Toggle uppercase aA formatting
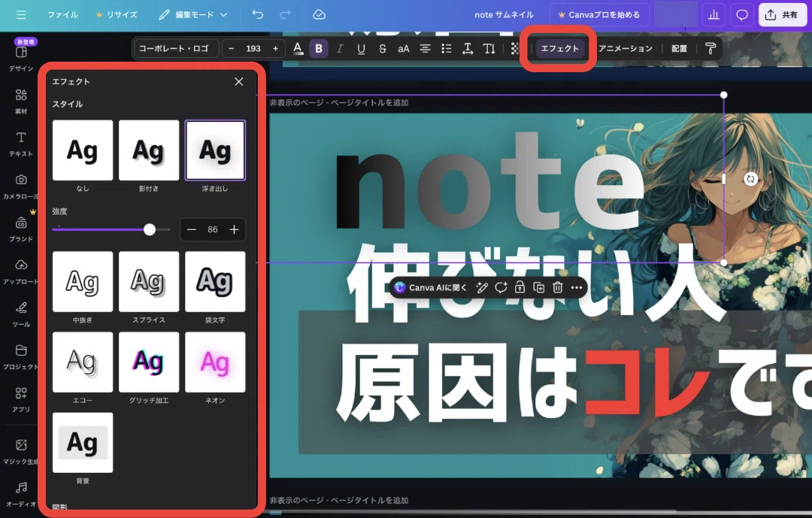 coord(404,48)
